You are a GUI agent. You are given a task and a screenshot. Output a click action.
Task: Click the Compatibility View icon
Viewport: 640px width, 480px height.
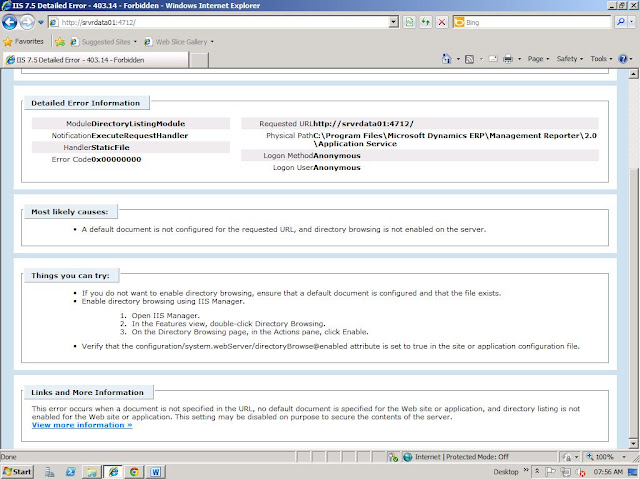(409, 22)
